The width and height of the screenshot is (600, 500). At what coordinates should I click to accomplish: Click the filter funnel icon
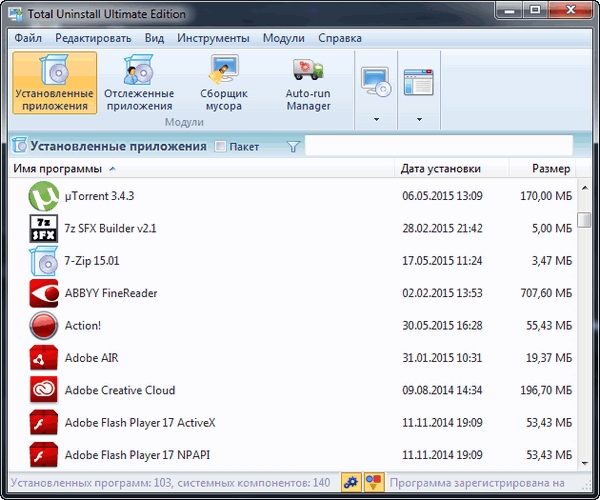coord(293,146)
